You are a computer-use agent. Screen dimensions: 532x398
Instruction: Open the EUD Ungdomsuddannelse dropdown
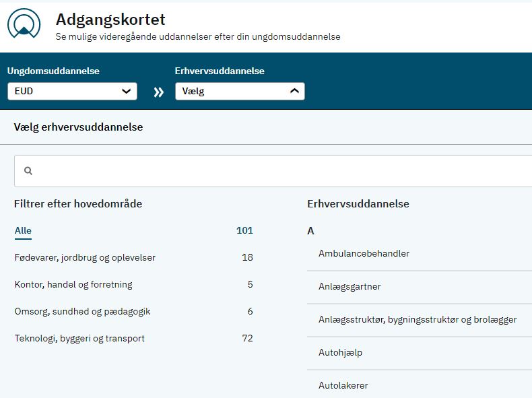(72, 92)
